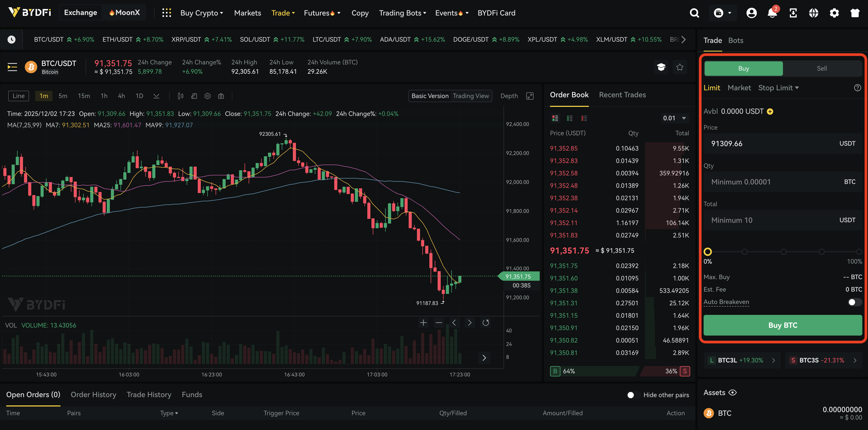Switch to the Recent Trades tab
The height and width of the screenshot is (430, 868).
coord(622,95)
